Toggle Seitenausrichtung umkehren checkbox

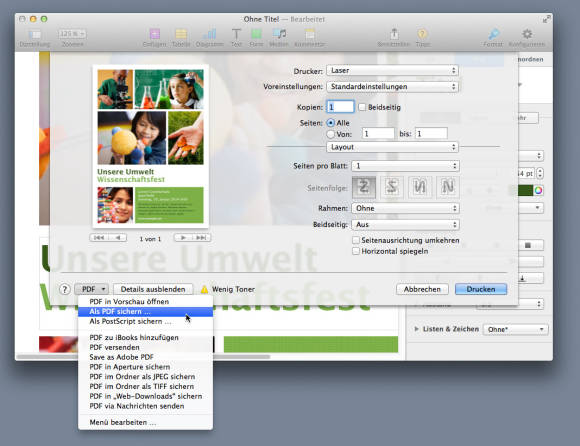356,240
